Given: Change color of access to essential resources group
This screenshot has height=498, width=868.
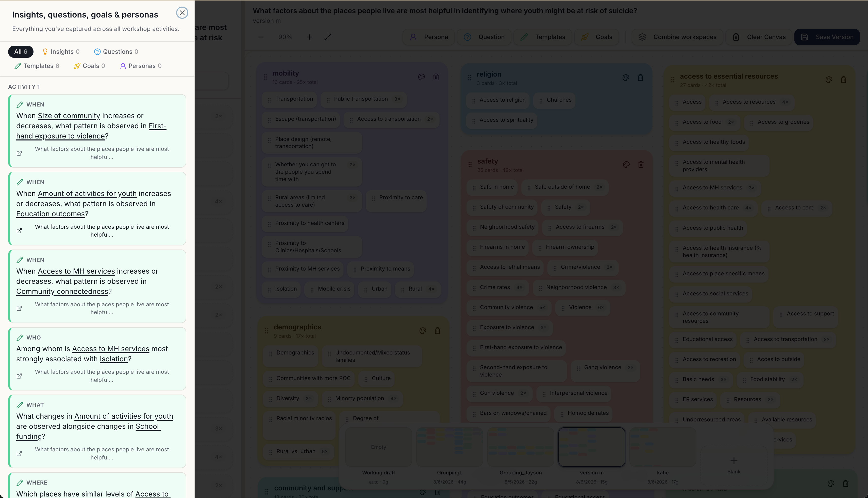Looking at the screenshot, I should [829, 80].
